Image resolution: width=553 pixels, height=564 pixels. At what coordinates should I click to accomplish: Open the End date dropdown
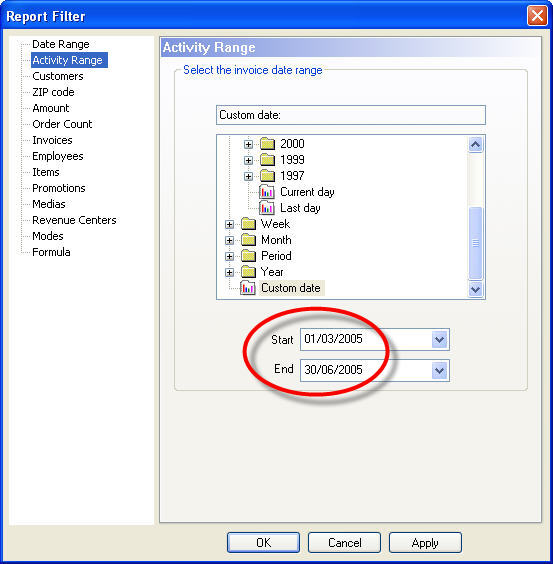tap(439, 370)
